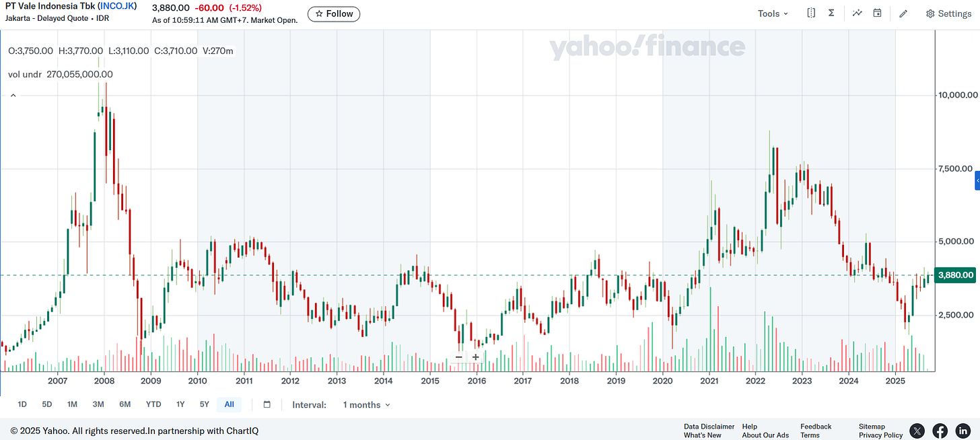Open the events calendar icon in toolbar
980x440 pixels.
[x=878, y=13]
